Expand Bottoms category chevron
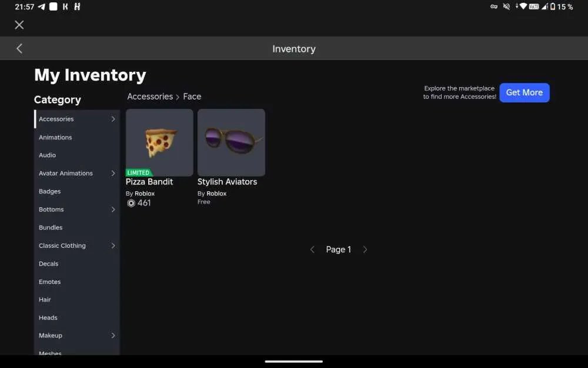This screenshot has height=368, width=588. coord(113,210)
